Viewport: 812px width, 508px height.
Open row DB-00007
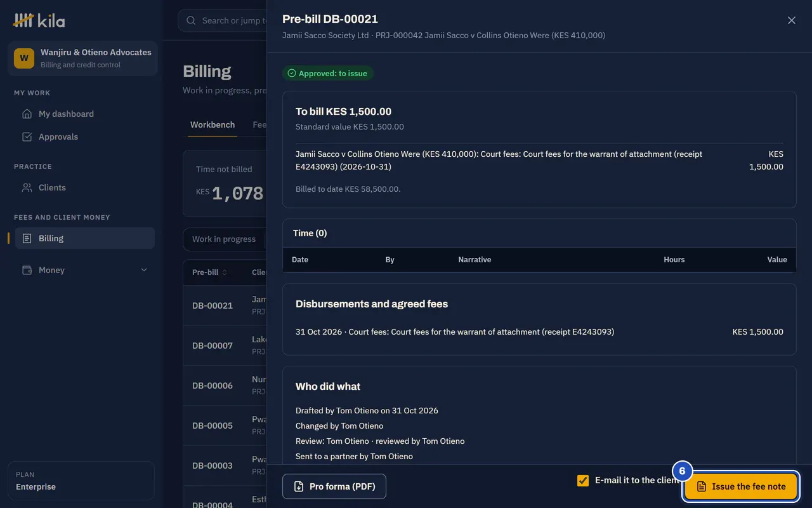click(x=225, y=345)
